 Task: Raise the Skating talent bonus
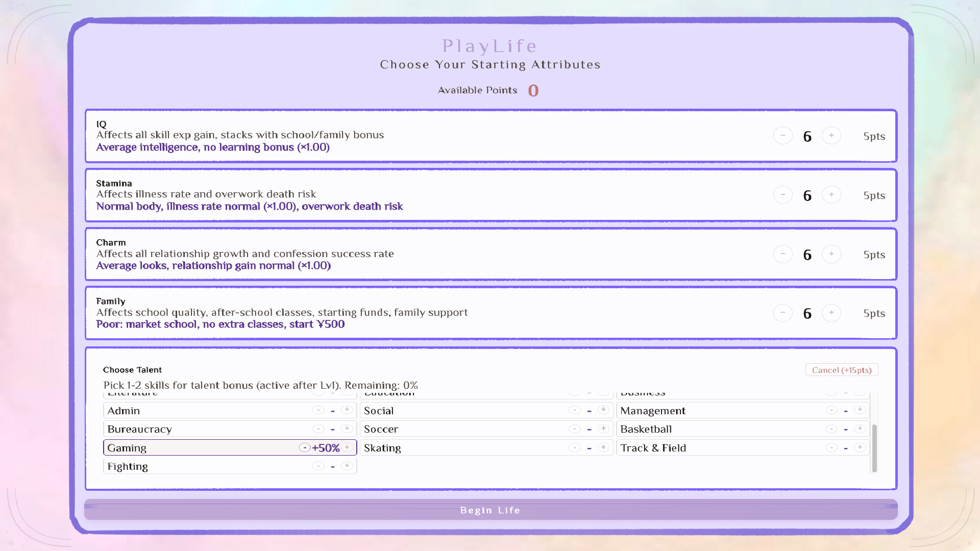coord(603,447)
